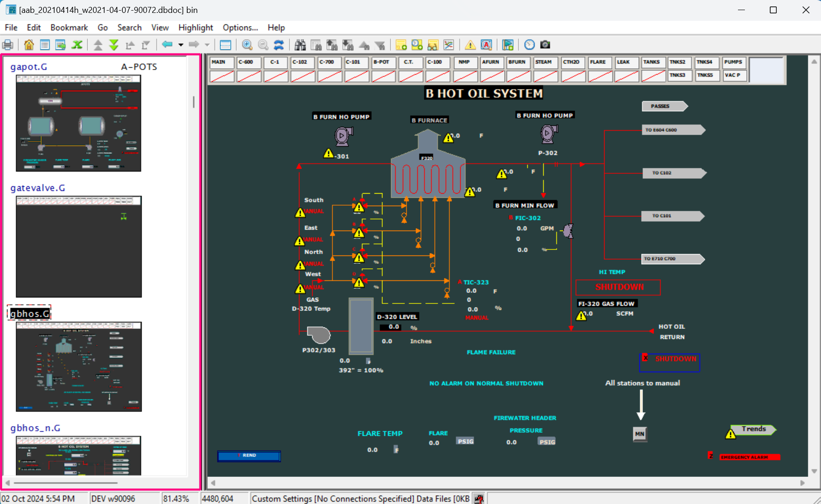Click the camera snapshot icon
Screen dimensions: 821x504
[x=545, y=45]
